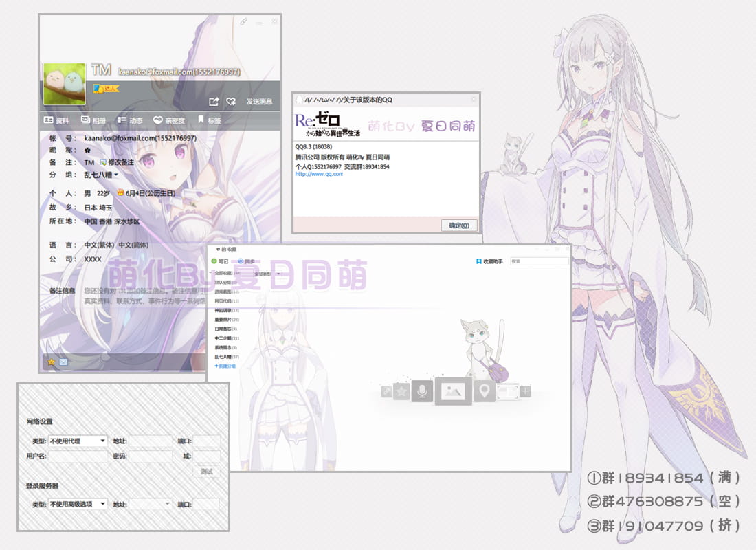756x550 pixels.
Task: Click the link tile in favorites
Action: coord(386,391)
